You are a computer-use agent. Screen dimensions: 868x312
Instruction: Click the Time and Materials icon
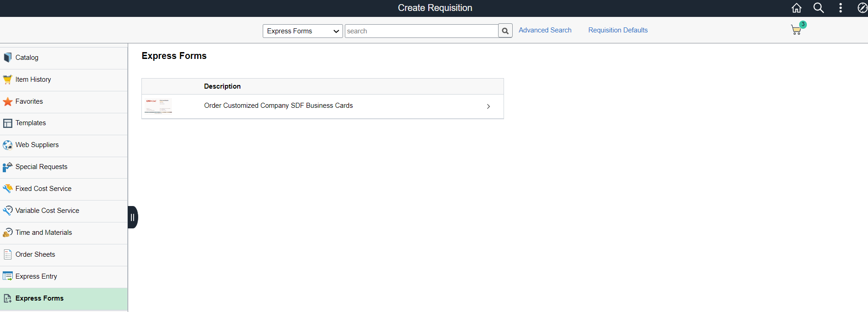pos(8,233)
